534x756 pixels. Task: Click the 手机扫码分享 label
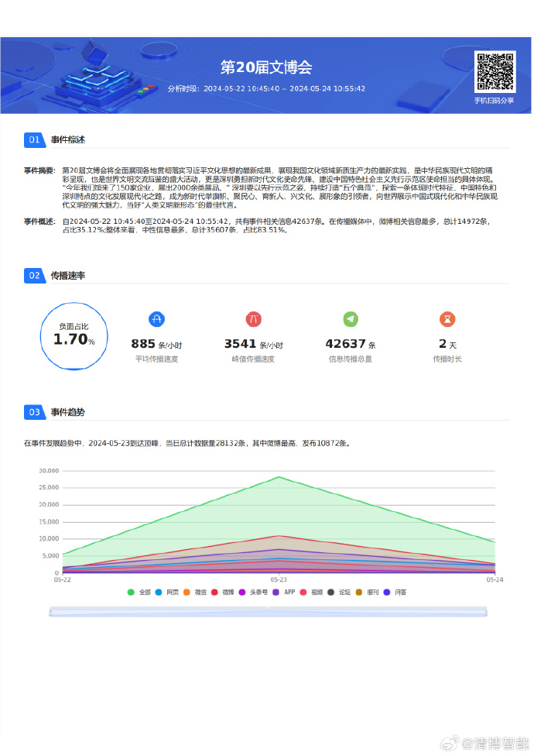pos(494,100)
